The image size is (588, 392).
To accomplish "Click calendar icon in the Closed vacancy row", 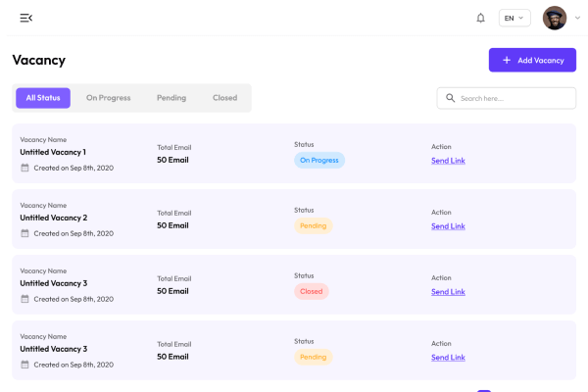I will tap(24, 299).
